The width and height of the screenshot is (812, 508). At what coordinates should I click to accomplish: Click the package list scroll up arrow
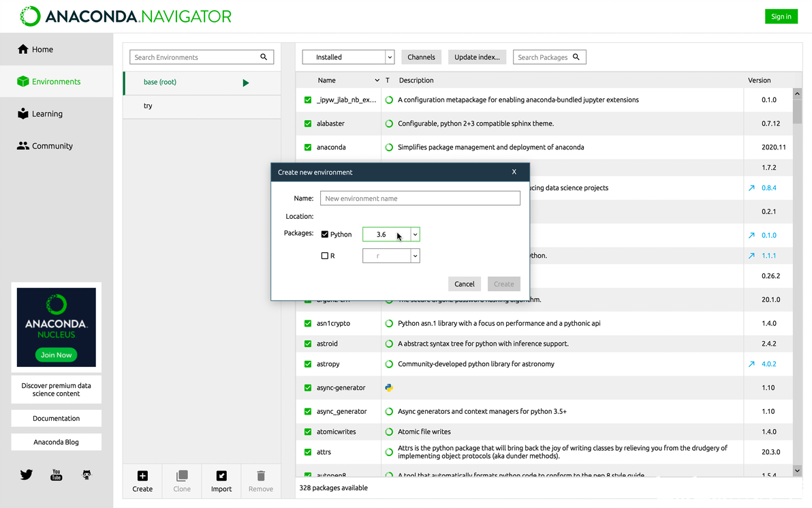tap(797, 94)
